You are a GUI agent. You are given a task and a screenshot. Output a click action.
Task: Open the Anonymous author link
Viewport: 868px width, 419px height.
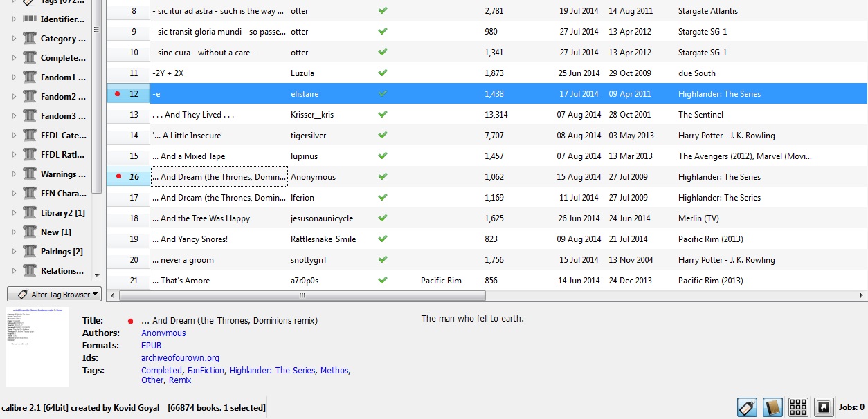[163, 333]
